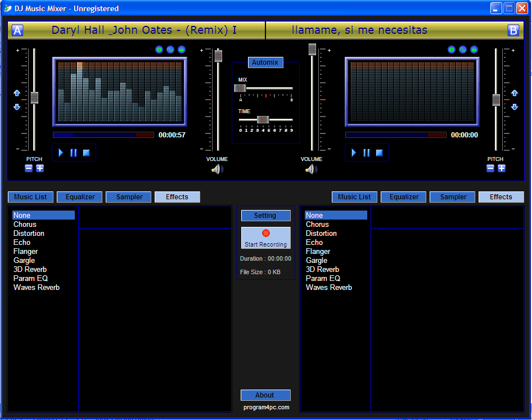The height and width of the screenshot is (420, 532).
Task: Click the Start Recording button
Action: pyautogui.click(x=265, y=238)
